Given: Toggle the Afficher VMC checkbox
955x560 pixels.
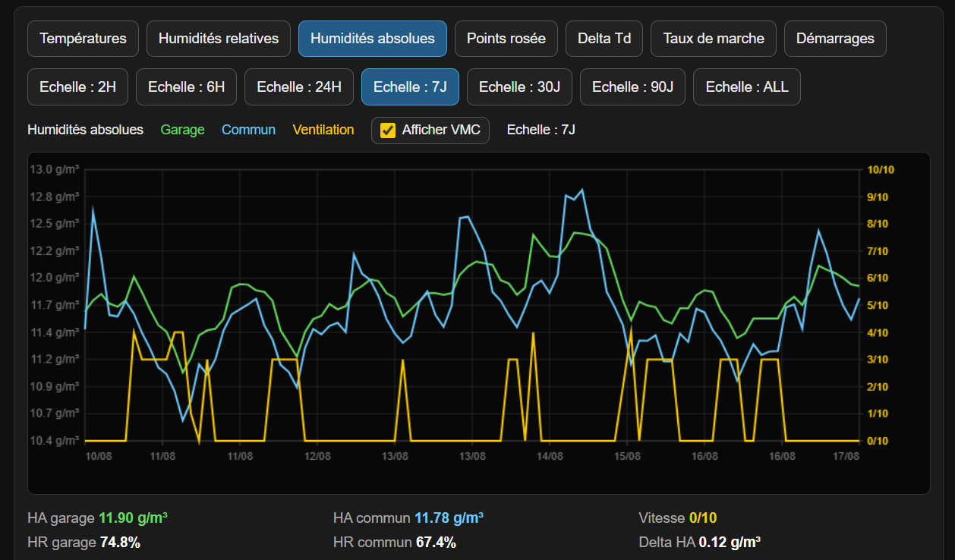Looking at the screenshot, I should [x=388, y=130].
